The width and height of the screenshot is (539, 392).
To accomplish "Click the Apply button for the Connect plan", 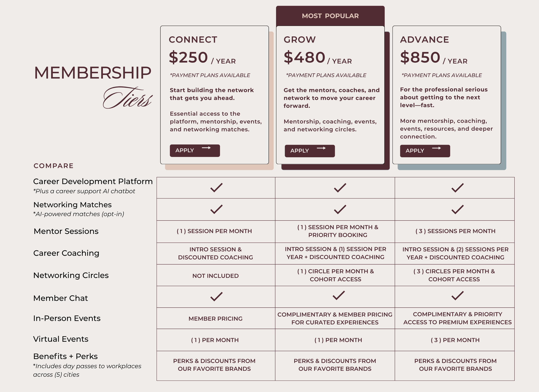I will coord(195,151).
